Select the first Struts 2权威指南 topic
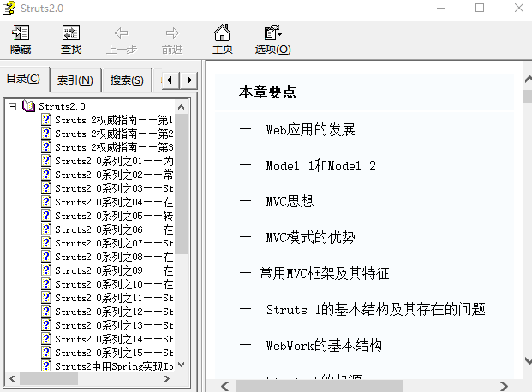532x392 pixels. [x=113, y=120]
